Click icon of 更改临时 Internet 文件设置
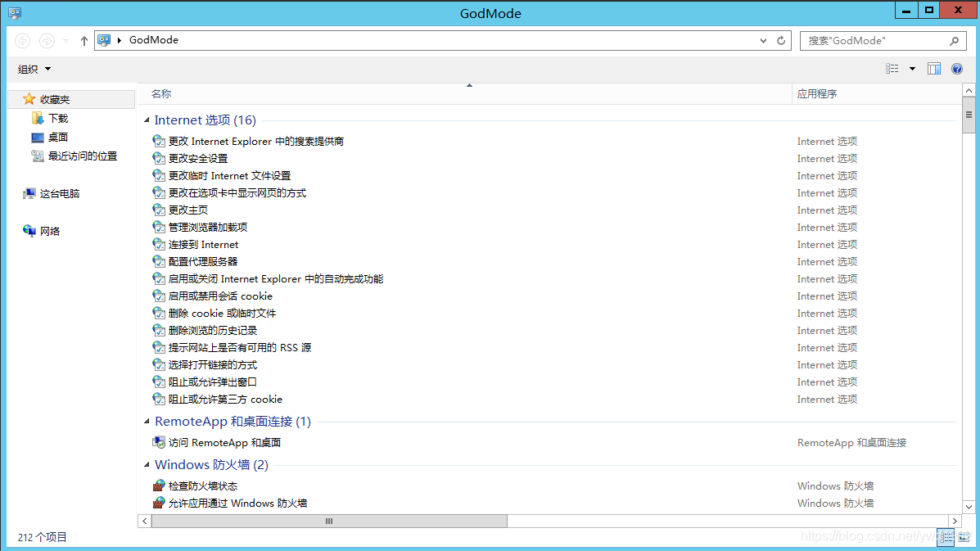 coord(159,175)
